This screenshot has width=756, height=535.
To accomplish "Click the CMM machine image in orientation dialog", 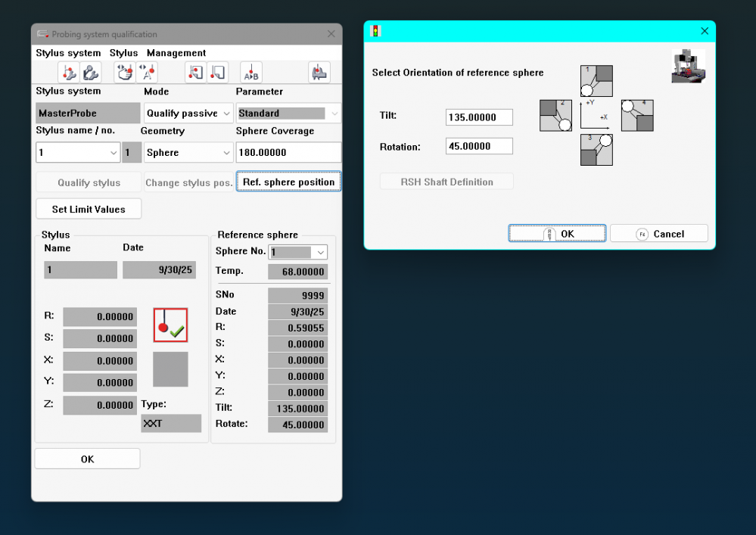I will (x=688, y=66).
